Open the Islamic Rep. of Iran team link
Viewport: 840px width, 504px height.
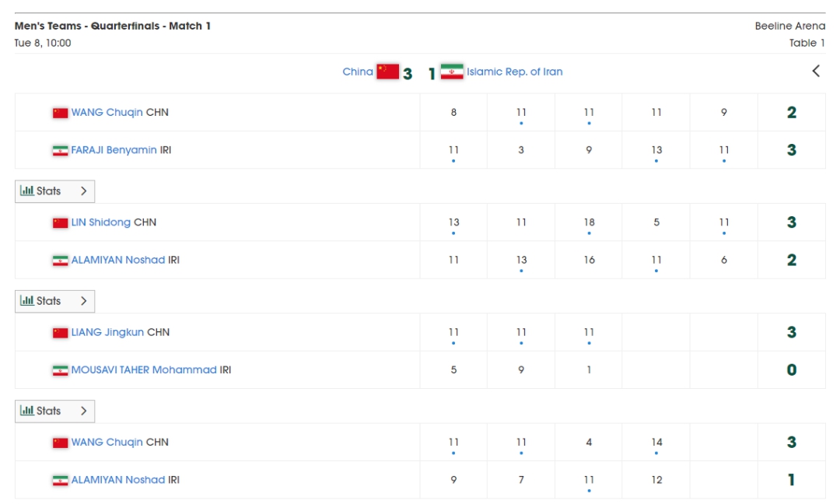tap(514, 72)
